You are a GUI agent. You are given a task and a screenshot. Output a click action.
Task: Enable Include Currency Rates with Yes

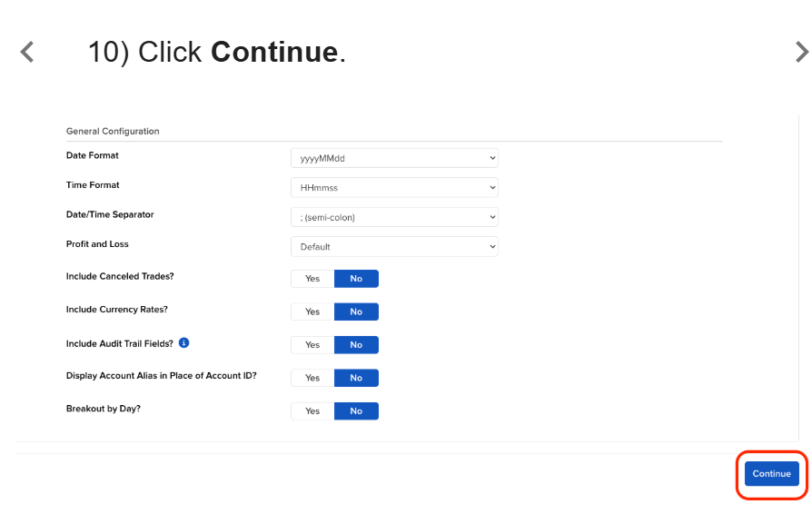(x=312, y=311)
